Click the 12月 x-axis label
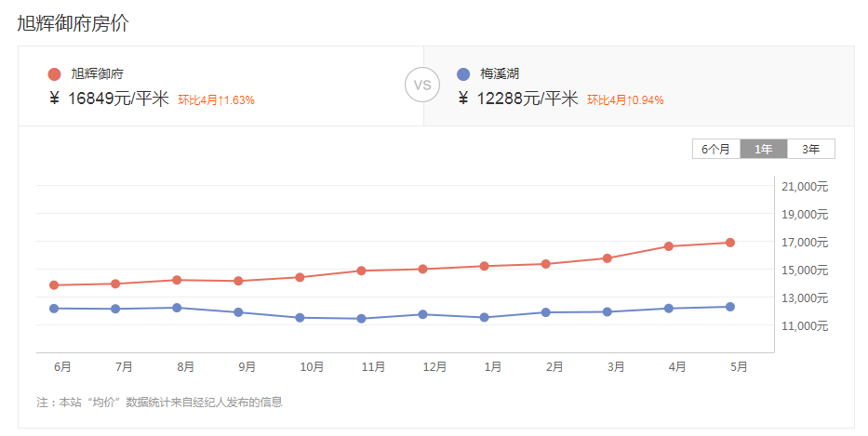 click(434, 367)
